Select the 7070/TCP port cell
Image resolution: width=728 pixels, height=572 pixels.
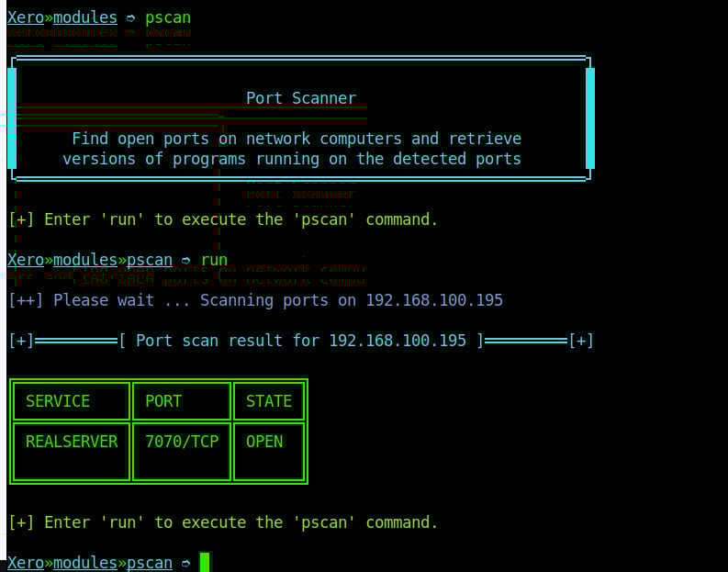tap(181, 442)
